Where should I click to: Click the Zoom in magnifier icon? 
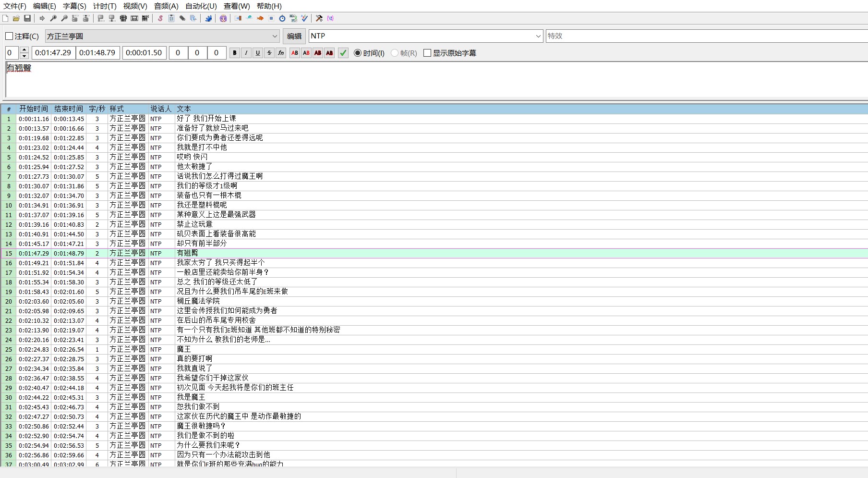[x=53, y=18]
